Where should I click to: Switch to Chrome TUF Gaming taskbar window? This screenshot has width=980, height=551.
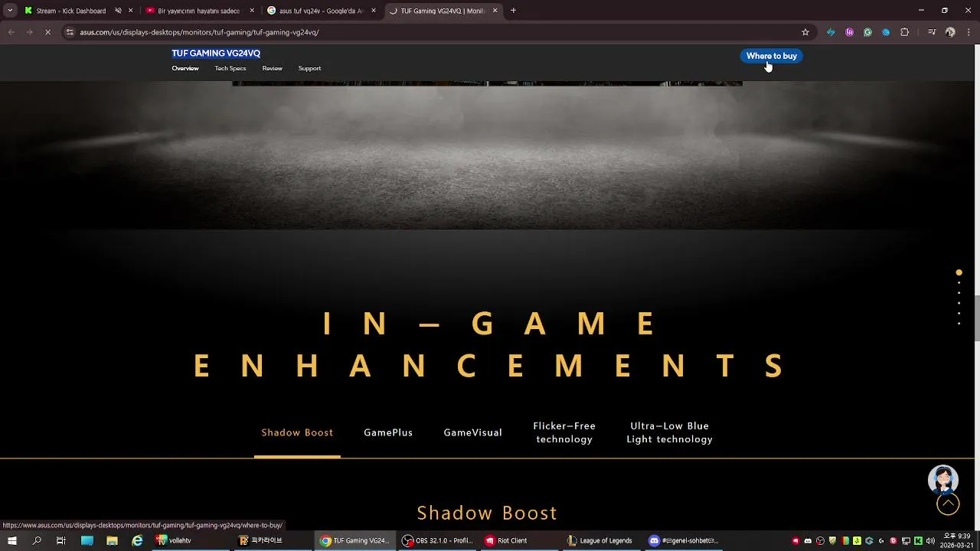(x=354, y=540)
